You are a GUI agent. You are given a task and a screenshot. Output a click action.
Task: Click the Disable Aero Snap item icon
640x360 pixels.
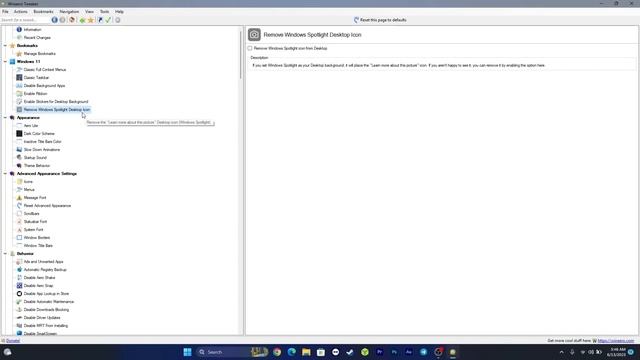point(19,286)
